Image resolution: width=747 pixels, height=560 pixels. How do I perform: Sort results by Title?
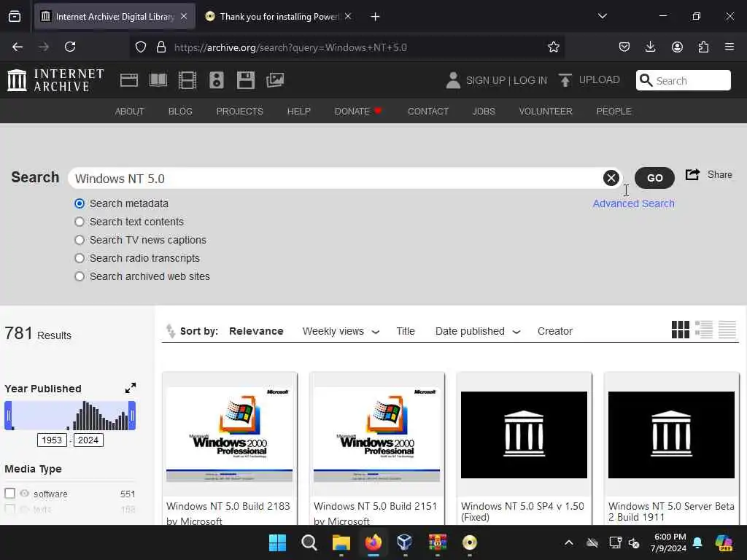click(x=406, y=331)
